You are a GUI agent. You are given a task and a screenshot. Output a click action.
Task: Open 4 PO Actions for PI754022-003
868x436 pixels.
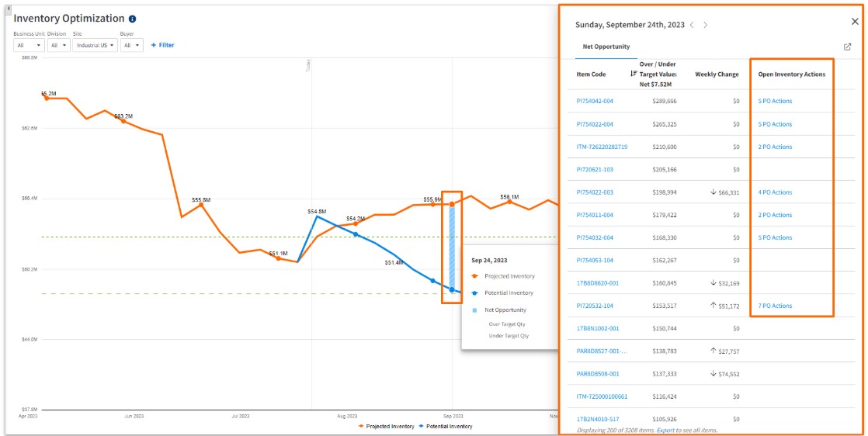(x=775, y=192)
